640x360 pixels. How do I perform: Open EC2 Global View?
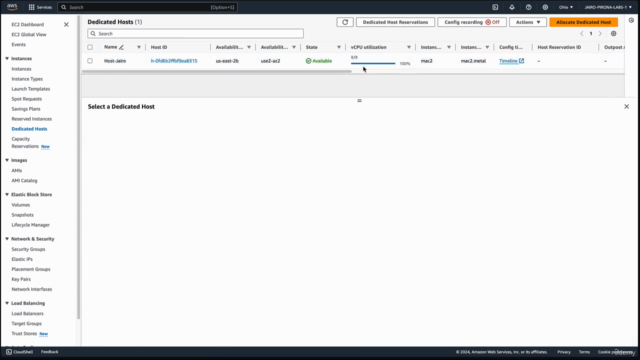(x=29, y=35)
